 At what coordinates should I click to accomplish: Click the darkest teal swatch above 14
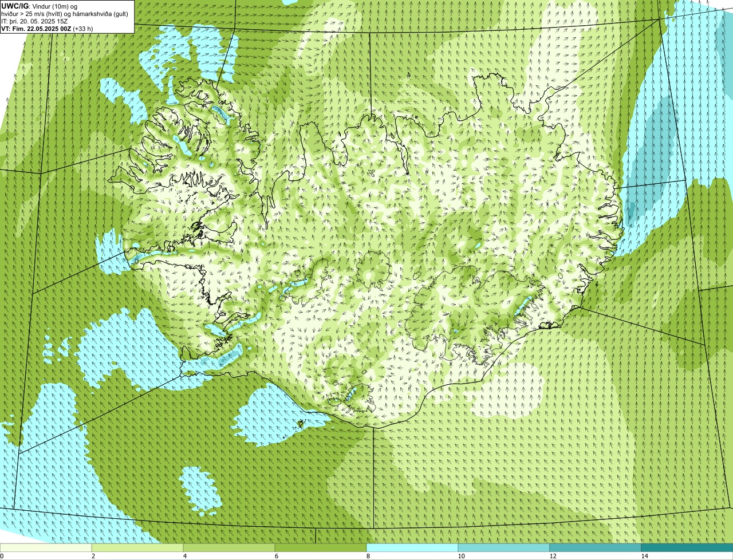click(687, 548)
